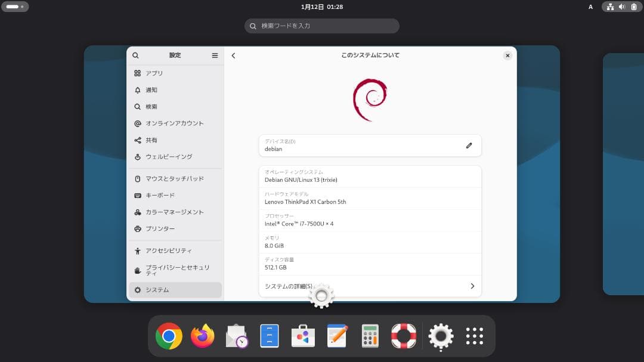Screen dimensions: 644x362
Task: Show the all-applications grid icon
Action: [x=474, y=336]
